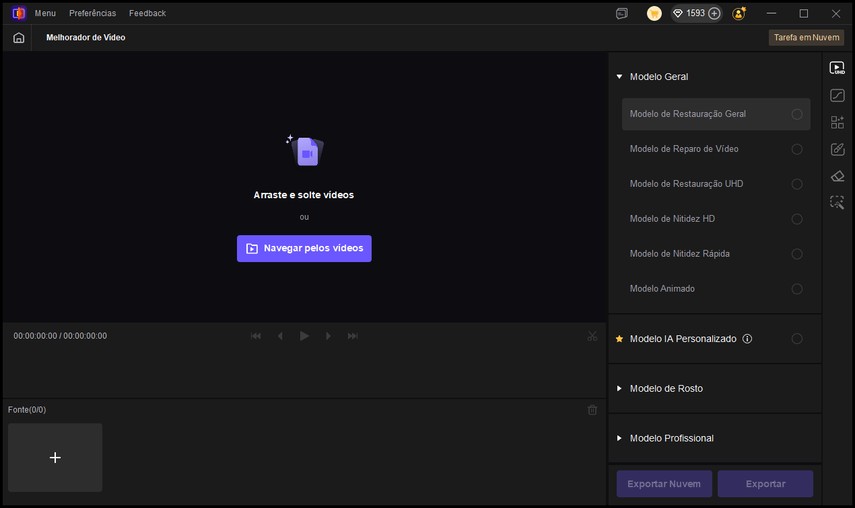Click the Modelo IA Personalizado label
This screenshot has width=855, height=508.
(x=683, y=338)
